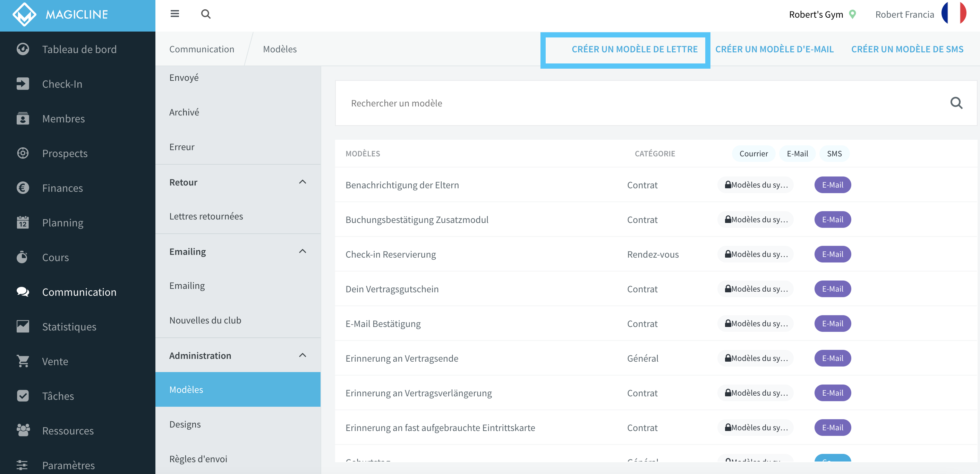Collapse the Retour section

pos(302,182)
